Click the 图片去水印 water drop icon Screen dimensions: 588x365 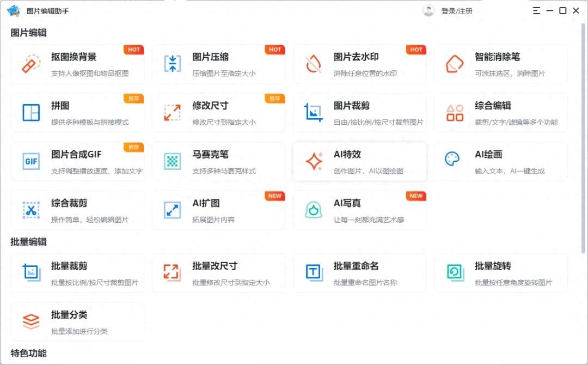tap(314, 64)
